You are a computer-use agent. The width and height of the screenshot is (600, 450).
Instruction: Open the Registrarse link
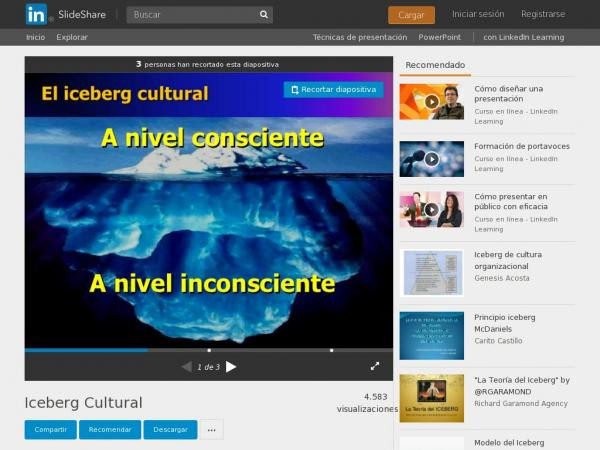click(x=543, y=15)
